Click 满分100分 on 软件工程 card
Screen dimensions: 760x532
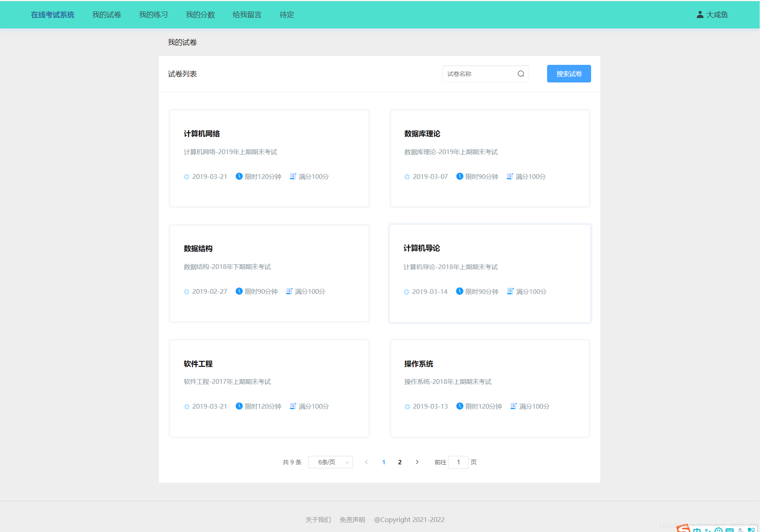coord(314,406)
